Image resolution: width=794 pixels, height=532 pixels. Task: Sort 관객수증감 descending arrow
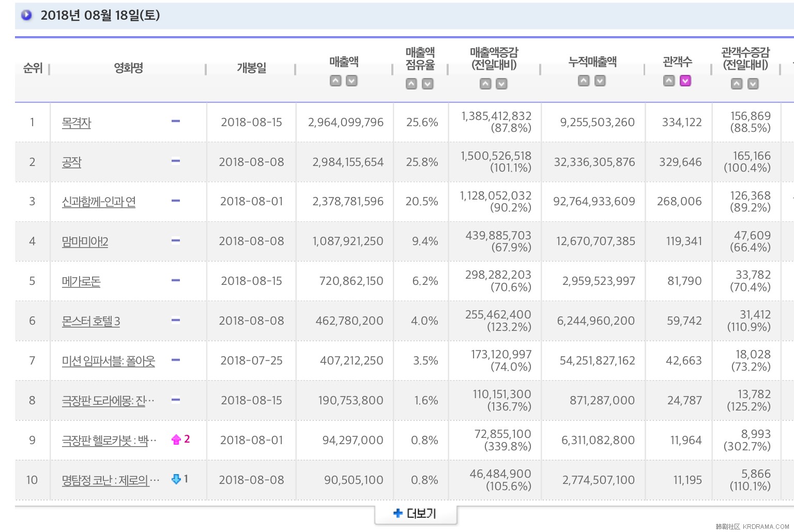pos(753,84)
